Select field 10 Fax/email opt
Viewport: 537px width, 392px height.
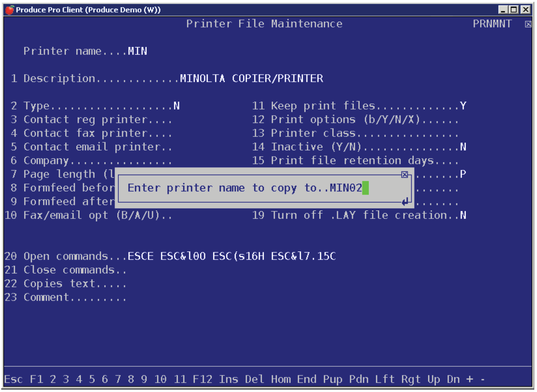pos(88,215)
